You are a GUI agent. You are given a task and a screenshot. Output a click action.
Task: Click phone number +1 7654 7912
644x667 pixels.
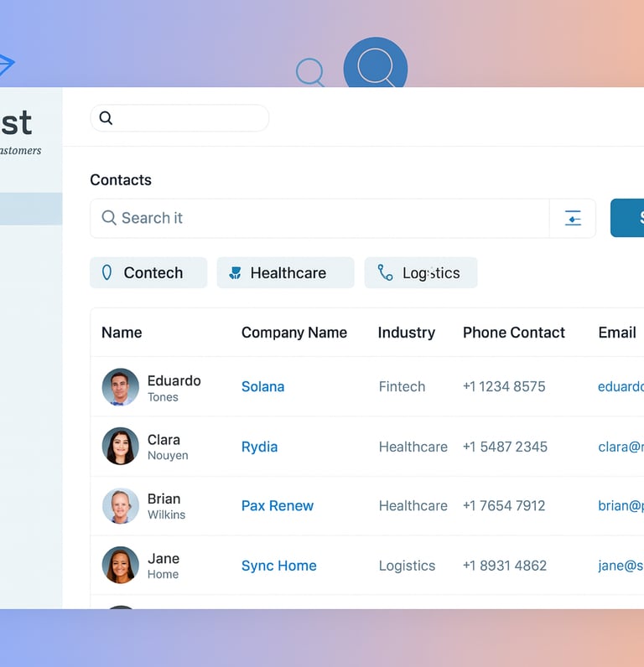tap(504, 506)
